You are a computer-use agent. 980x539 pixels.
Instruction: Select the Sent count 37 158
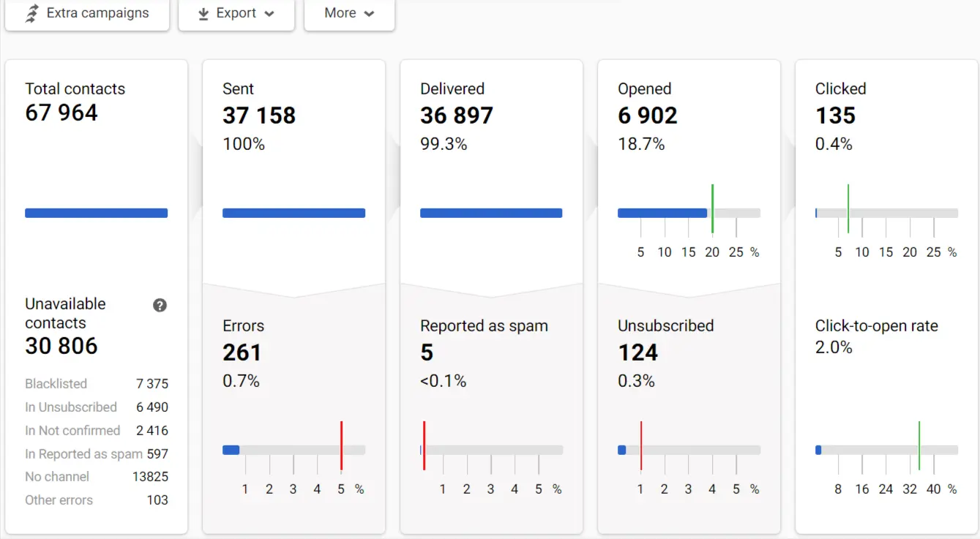[259, 116]
